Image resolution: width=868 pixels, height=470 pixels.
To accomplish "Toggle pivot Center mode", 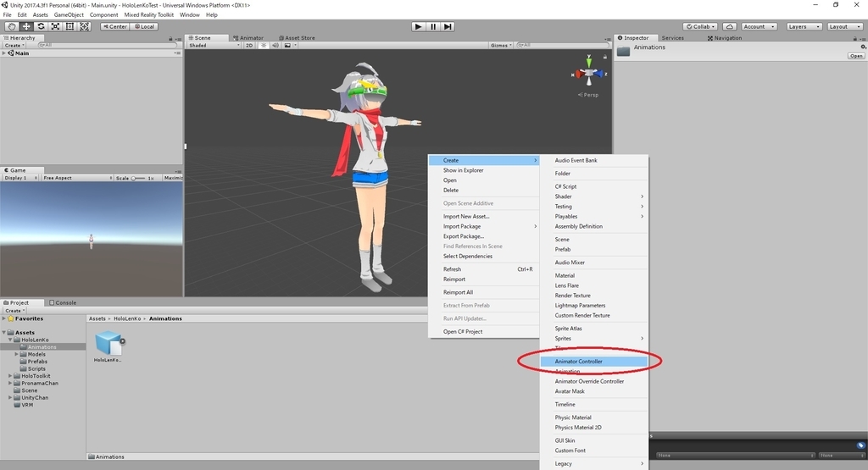I will 114,26.
